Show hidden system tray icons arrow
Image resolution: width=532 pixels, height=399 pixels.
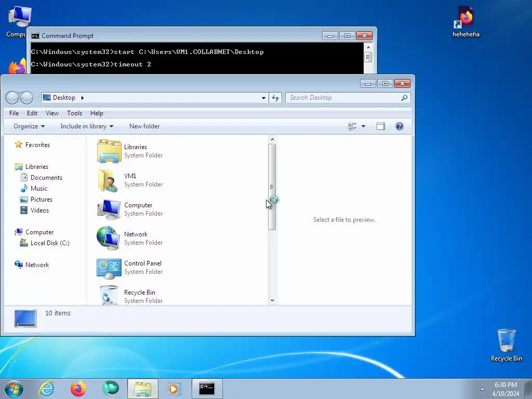click(482, 389)
